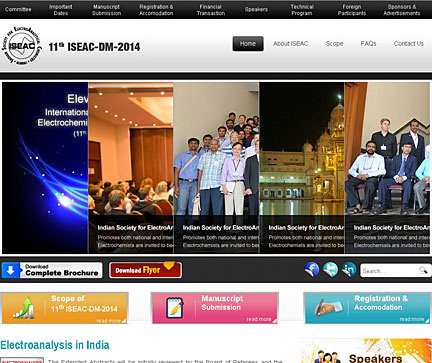432x363 pixels.
Task: Open the Twitter social icon
Action: coord(331,270)
